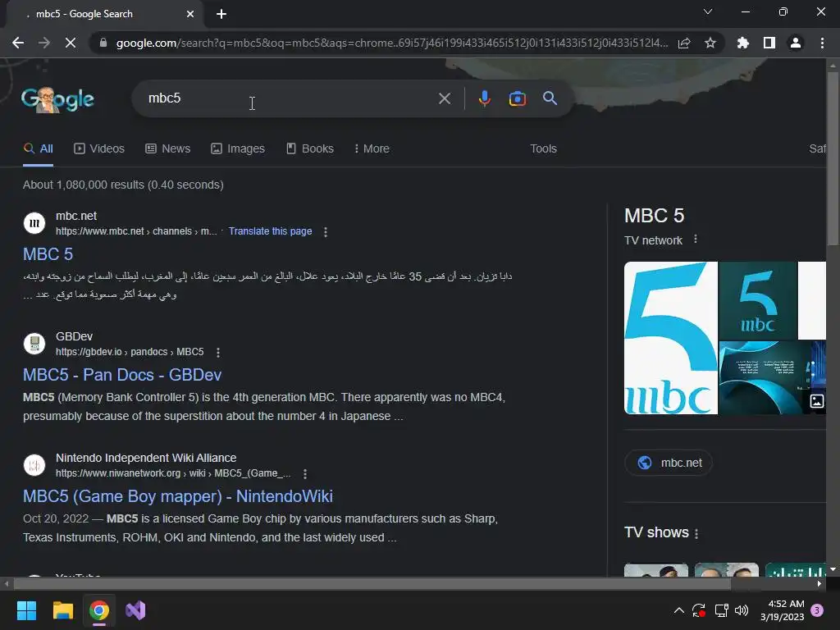The image size is (840, 630).
Task: Click the mbc.net site name text
Action: tap(76, 216)
